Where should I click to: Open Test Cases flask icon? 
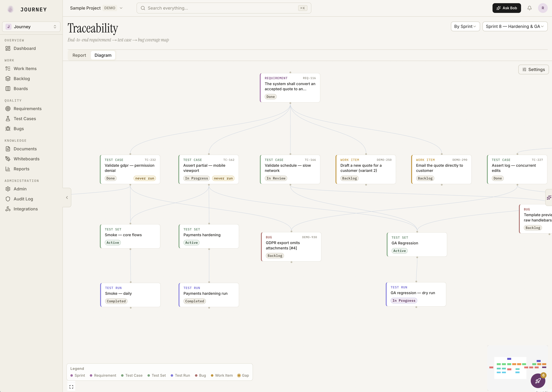coord(8,119)
